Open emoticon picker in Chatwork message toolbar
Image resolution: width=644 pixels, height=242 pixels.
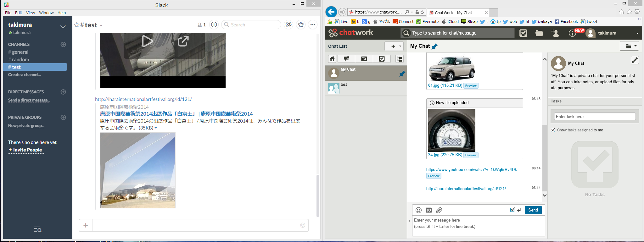(418, 210)
